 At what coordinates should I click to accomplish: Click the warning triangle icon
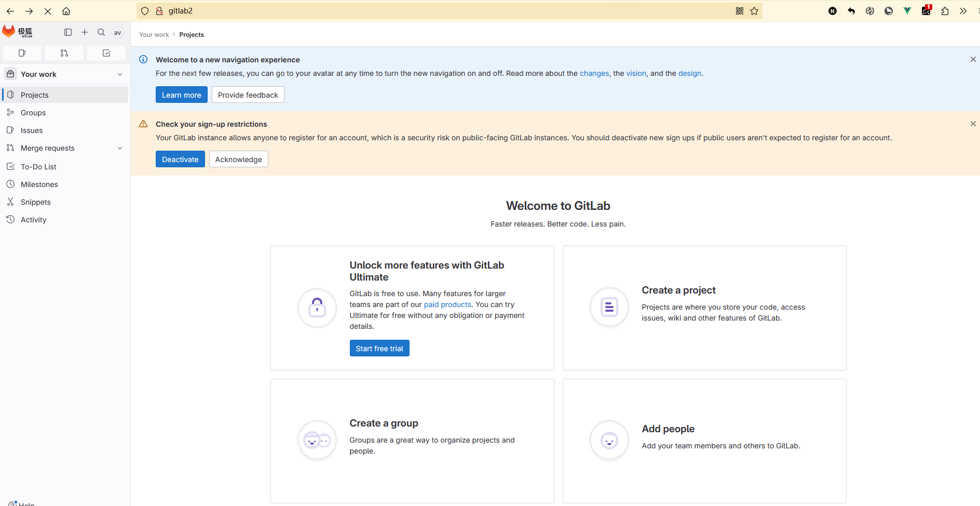coord(143,124)
